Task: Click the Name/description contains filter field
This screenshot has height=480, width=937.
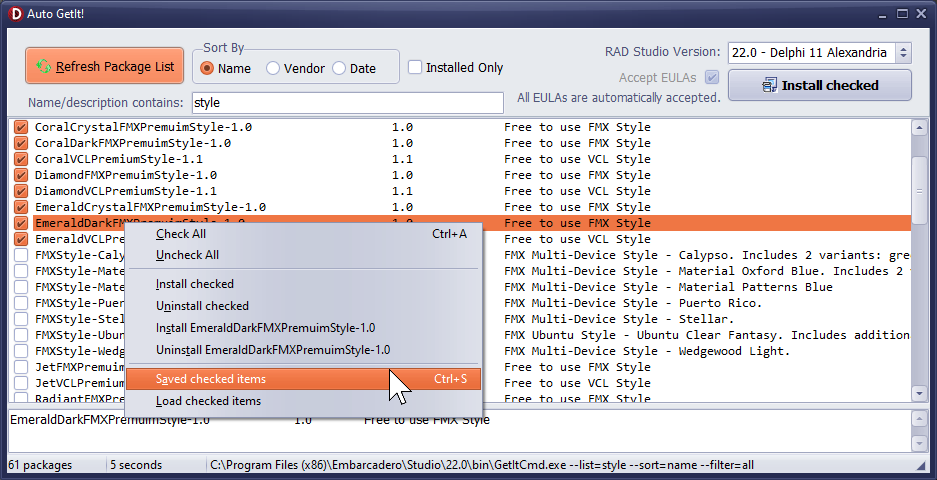Action: [348, 103]
